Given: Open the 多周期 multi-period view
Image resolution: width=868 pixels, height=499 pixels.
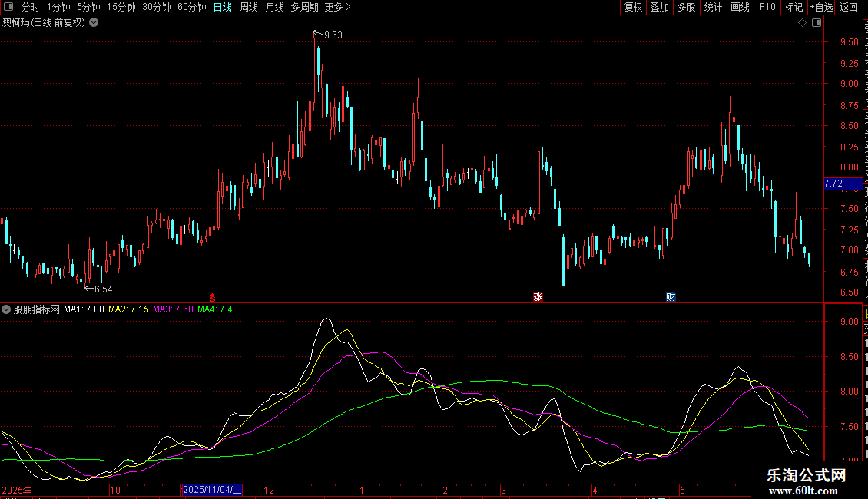Looking at the screenshot, I should point(304,7).
